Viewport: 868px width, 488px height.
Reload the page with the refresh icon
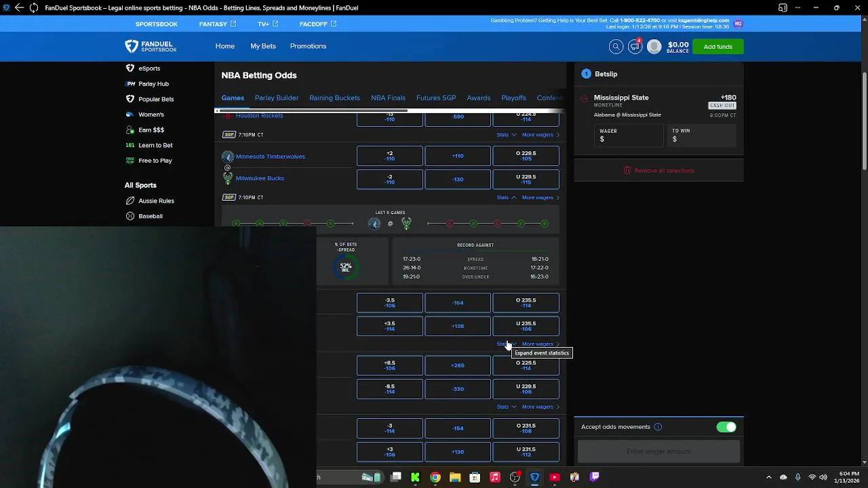click(x=34, y=7)
